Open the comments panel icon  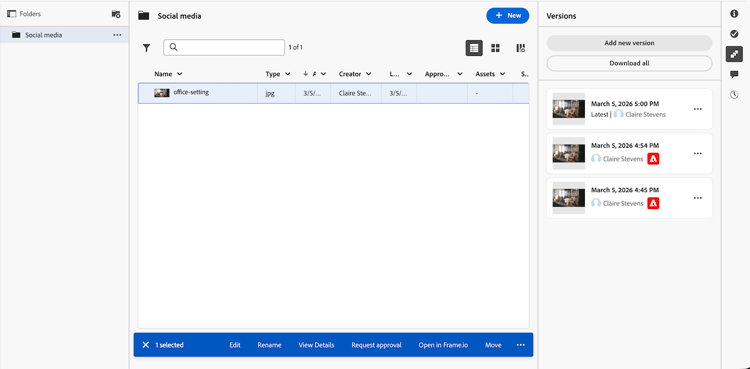(x=734, y=74)
